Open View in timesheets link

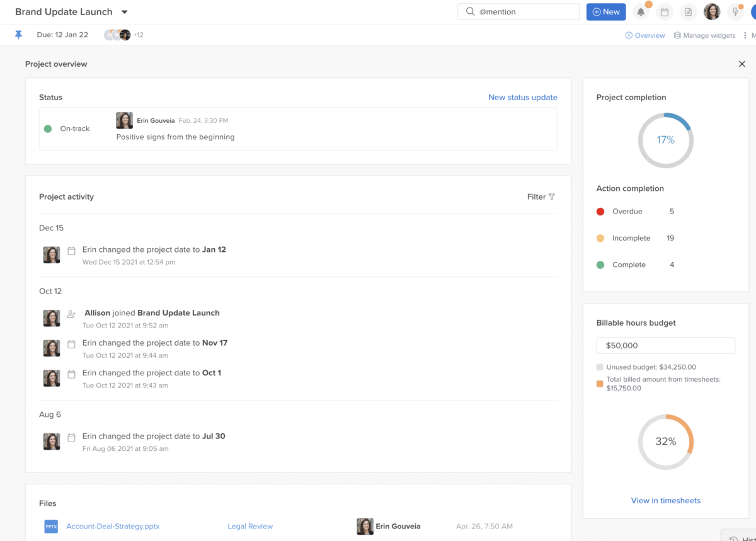tap(665, 500)
